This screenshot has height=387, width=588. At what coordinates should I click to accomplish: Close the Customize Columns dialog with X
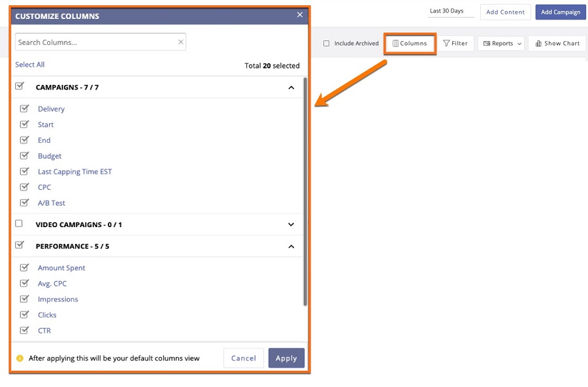(300, 15)
